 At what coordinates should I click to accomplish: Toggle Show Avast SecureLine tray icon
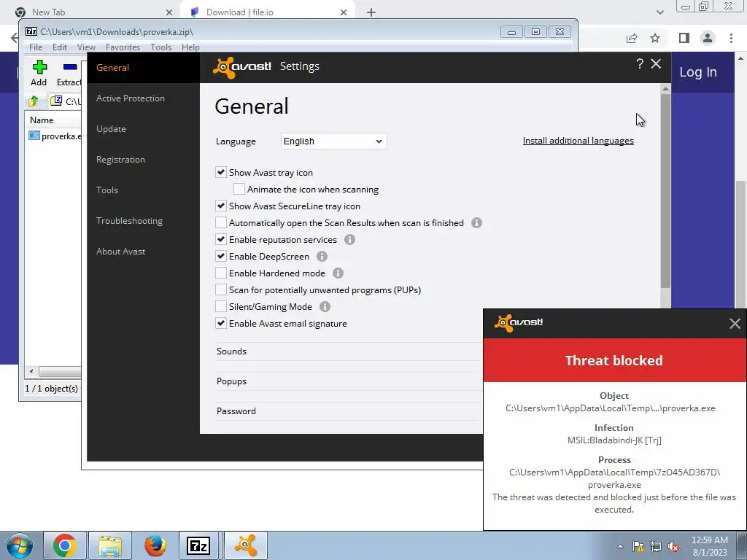coord(220,206)
